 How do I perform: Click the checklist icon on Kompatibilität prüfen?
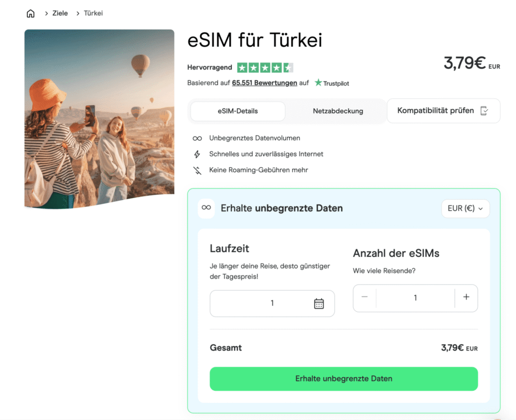tap(485, 110)
